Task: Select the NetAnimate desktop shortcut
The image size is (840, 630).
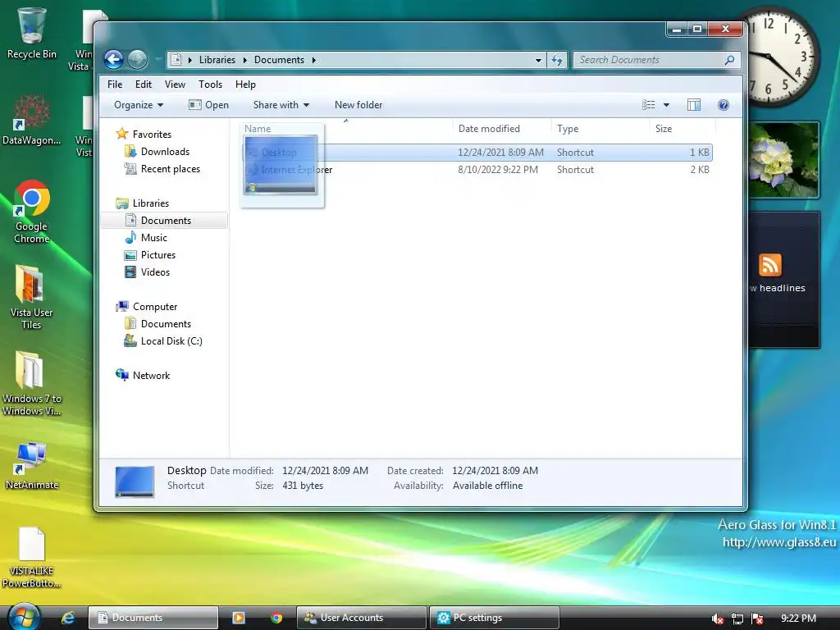Action: (32, 466)
